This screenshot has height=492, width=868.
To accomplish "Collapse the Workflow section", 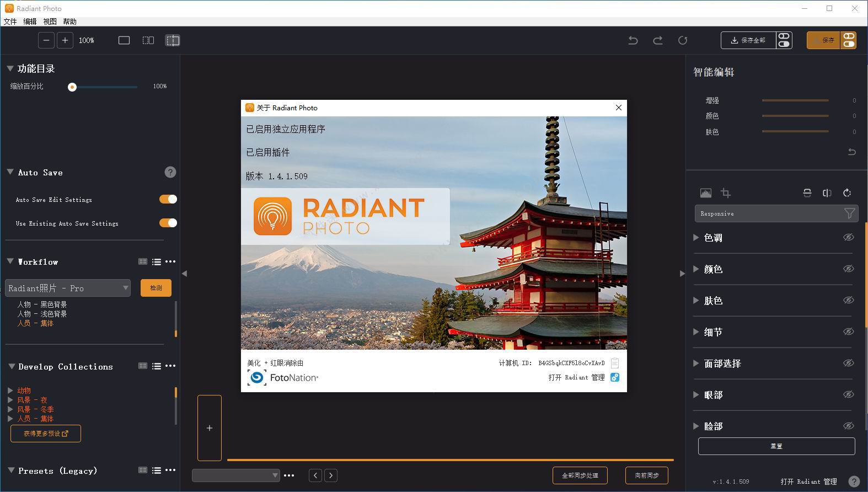I will [x=10, y=261].
